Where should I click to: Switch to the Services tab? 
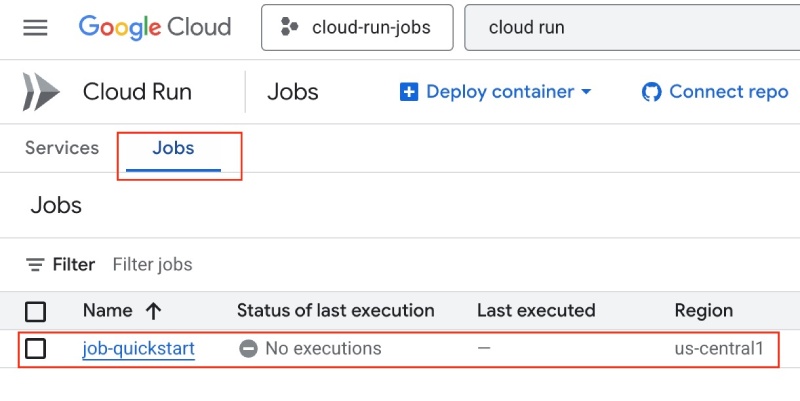[x=62, y=148]
